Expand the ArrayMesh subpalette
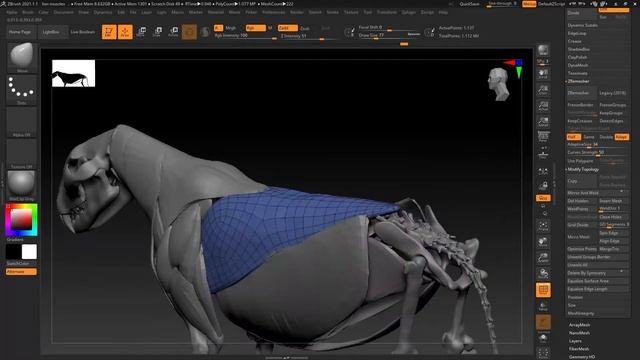 [580, 325]
